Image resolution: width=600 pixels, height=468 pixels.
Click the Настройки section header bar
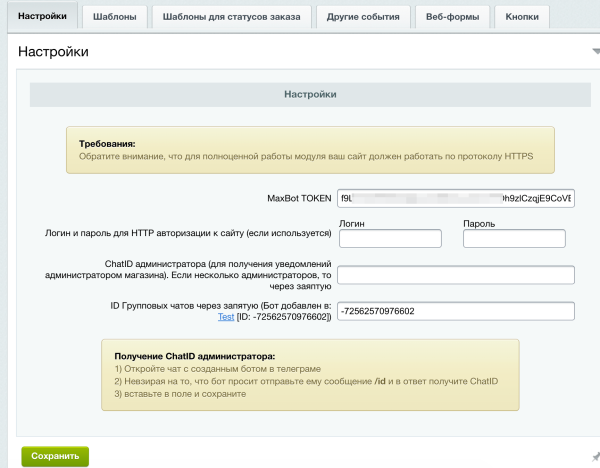tap(309, 94)
